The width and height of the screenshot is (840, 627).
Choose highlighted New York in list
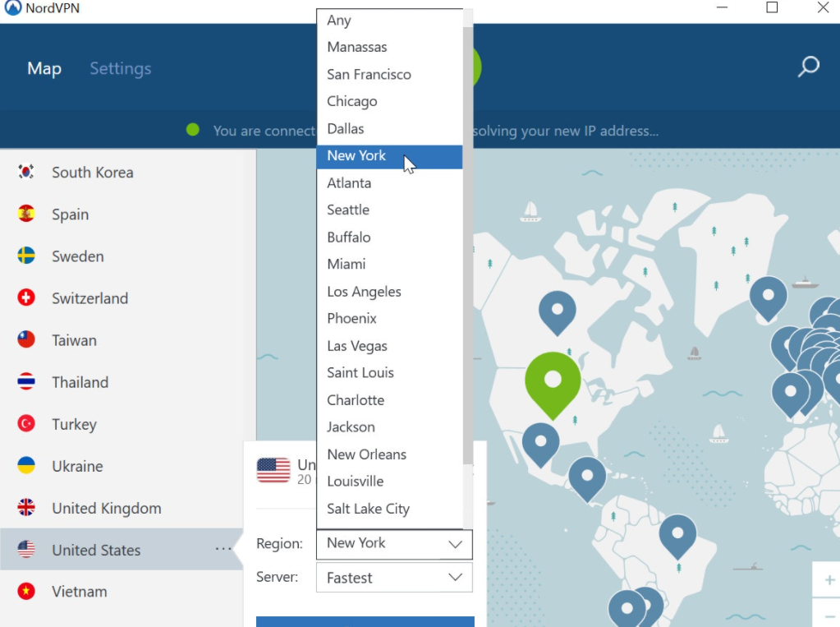coord(389,156)
